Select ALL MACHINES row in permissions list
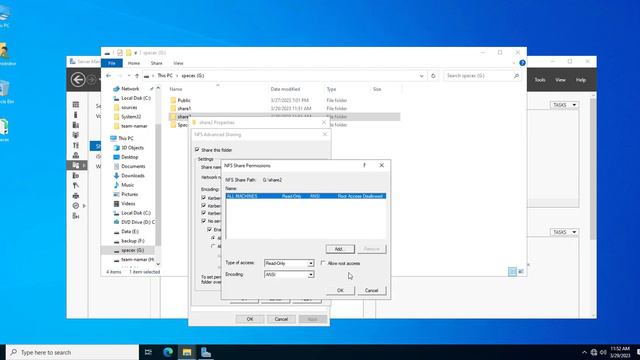 (x=306, y=196)
